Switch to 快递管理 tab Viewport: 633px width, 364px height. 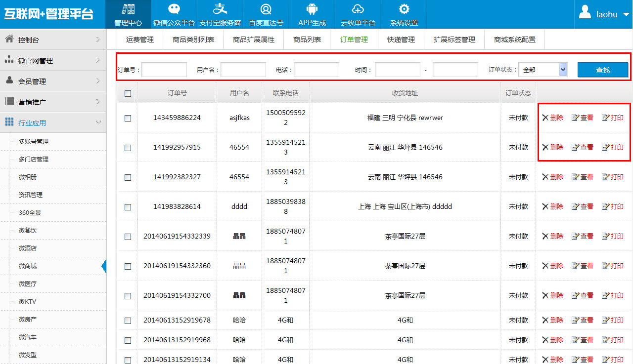(x=401, y=40)
